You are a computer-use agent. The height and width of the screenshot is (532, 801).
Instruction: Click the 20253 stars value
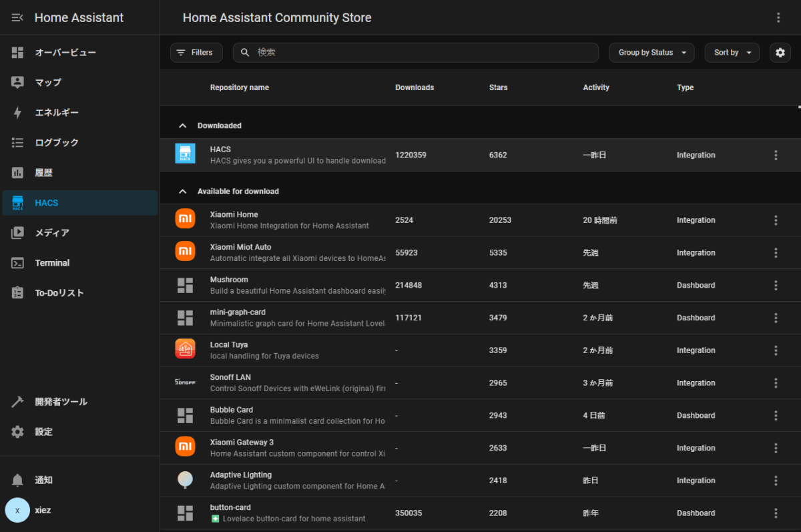500,220
